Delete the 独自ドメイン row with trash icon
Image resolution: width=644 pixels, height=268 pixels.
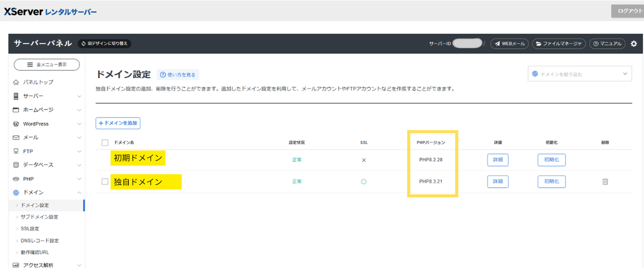click(x=605, y=182)
